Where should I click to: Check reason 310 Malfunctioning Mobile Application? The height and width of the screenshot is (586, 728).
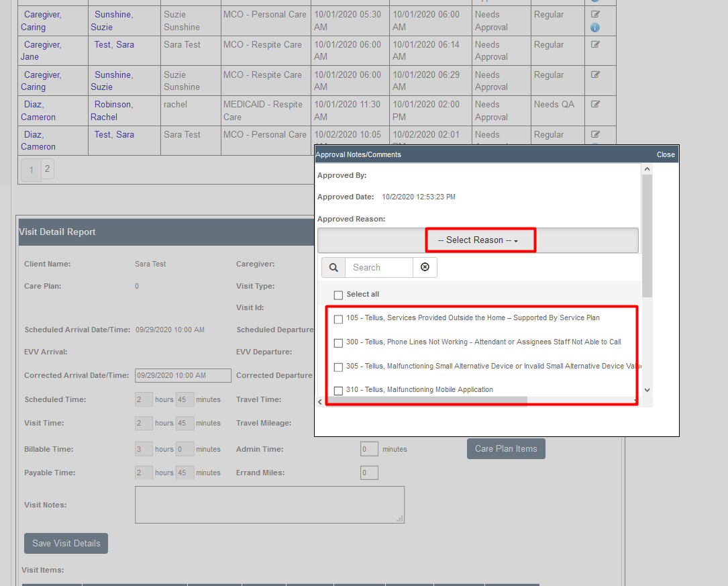click(338, 389)
